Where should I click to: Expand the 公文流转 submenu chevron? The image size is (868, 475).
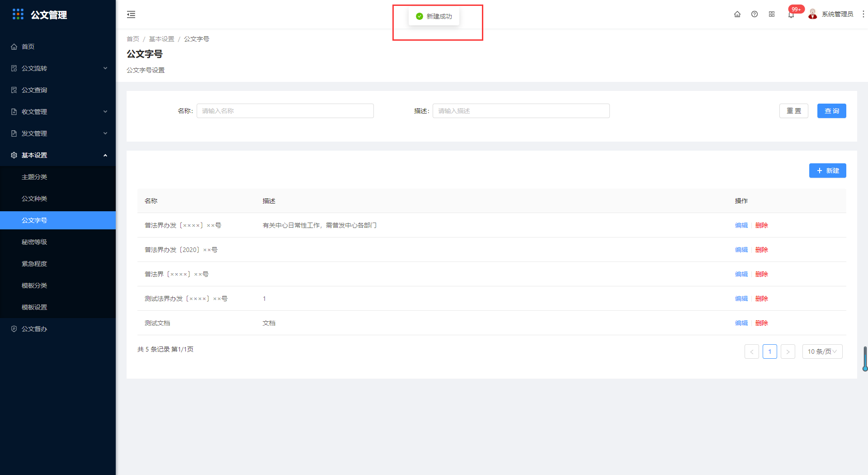[105, 68]
